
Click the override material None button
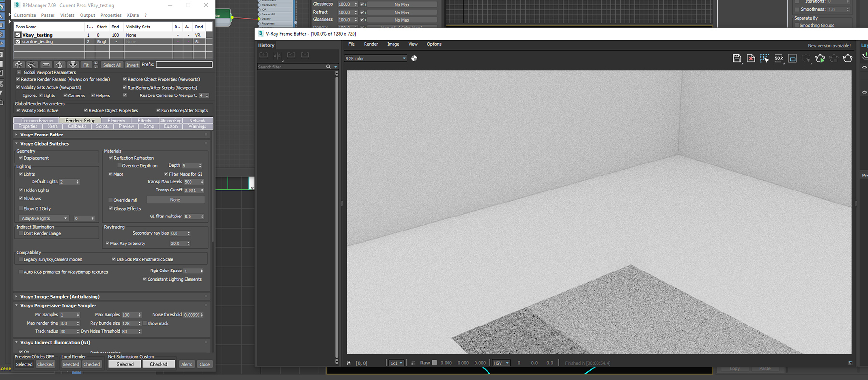(175, 200)
